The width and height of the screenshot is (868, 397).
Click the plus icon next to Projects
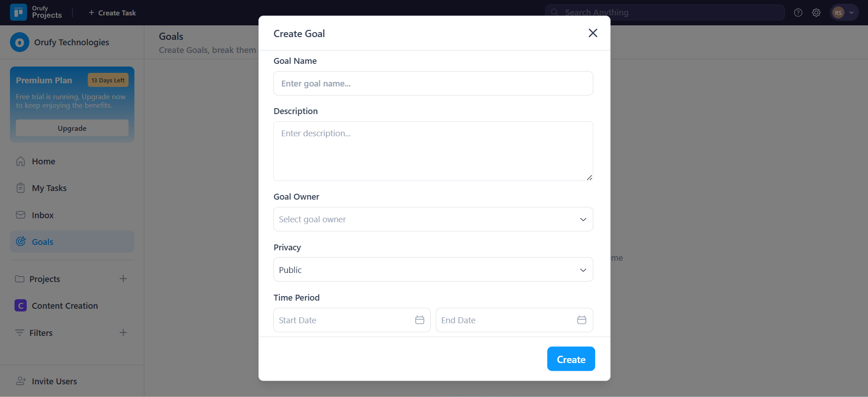[123, 278]
